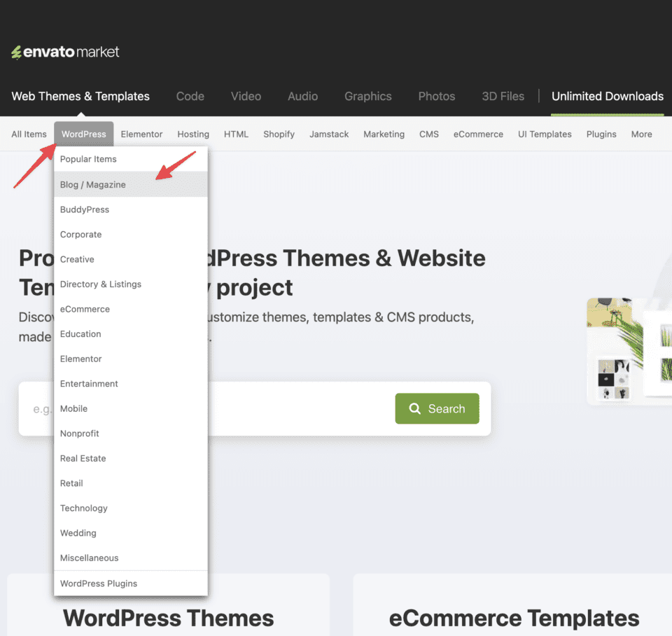Open the Shopify category
This screenshot has height=636, width=672.
(279, 134)
